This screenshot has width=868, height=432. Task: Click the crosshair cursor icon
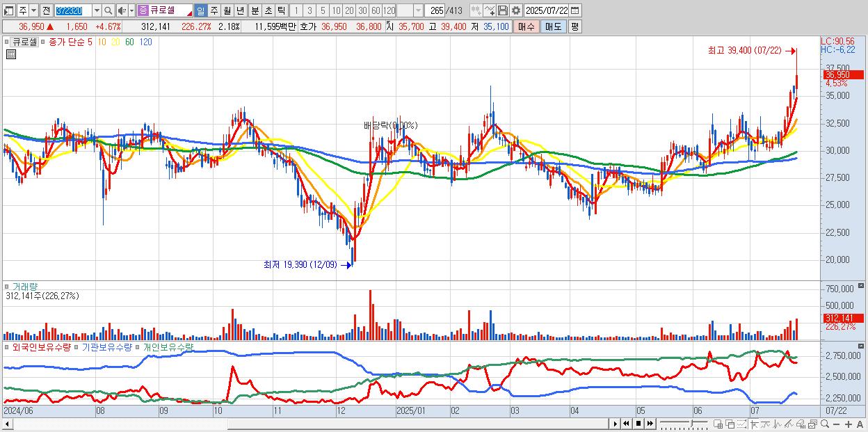click(755, 424)
